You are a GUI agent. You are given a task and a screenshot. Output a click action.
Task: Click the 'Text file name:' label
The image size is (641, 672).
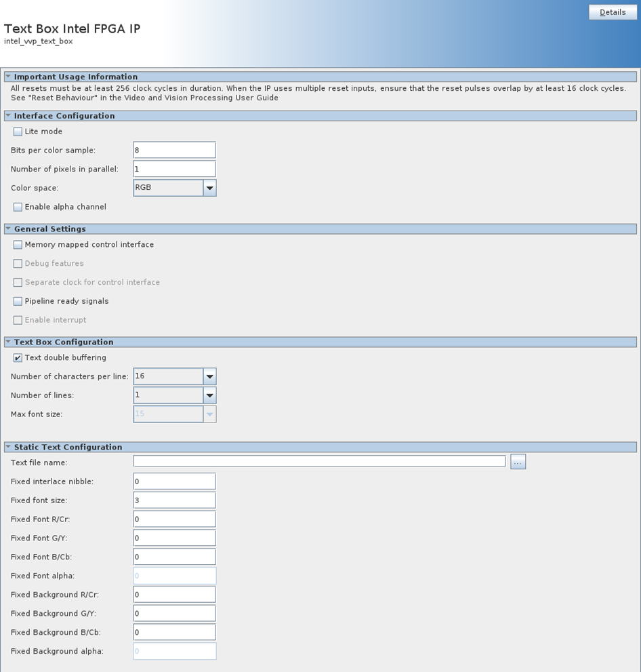tap(39, 462)
